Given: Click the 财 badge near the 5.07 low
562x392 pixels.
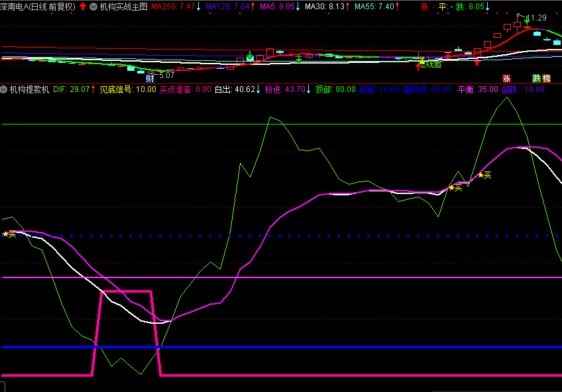Looking at the screenshot, I should tap(150, 78).
